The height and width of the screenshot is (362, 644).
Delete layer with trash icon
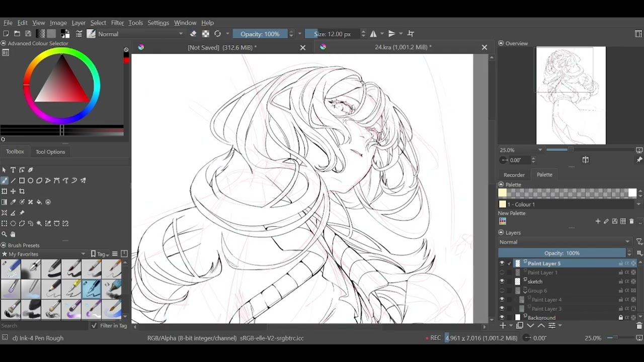(639, 326)
